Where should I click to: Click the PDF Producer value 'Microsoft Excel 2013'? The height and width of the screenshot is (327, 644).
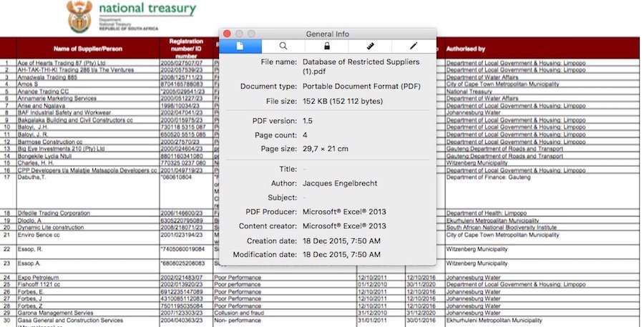coord(344,212)
